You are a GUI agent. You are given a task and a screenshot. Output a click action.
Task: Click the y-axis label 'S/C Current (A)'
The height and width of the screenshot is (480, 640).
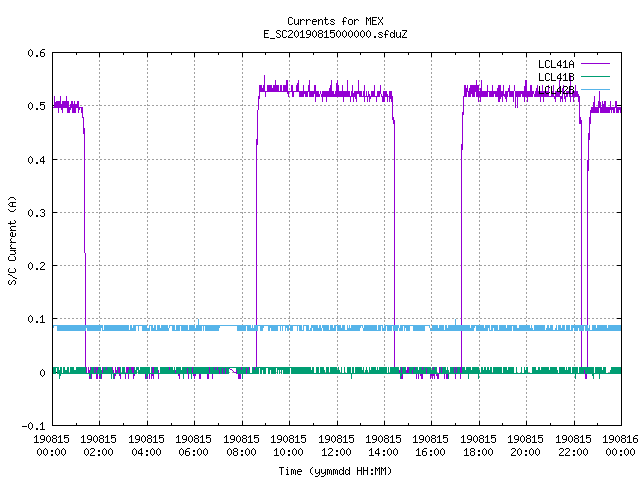[x=13, y=241]
